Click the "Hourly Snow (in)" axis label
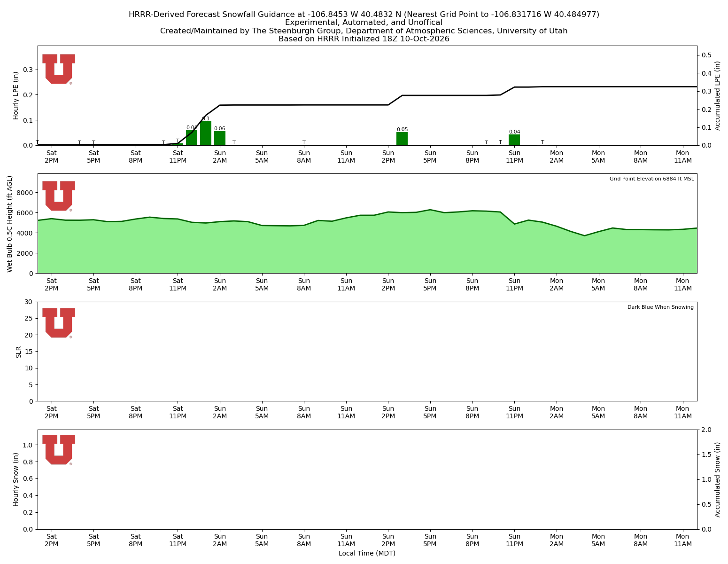This screenshot has width=728, height=564. point(16,479)
